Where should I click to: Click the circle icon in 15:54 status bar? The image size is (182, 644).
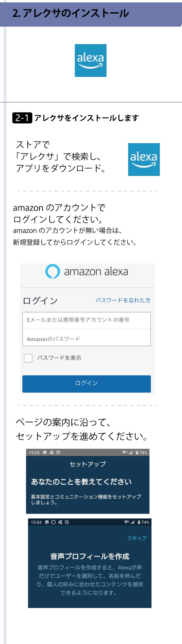point(53,522)
